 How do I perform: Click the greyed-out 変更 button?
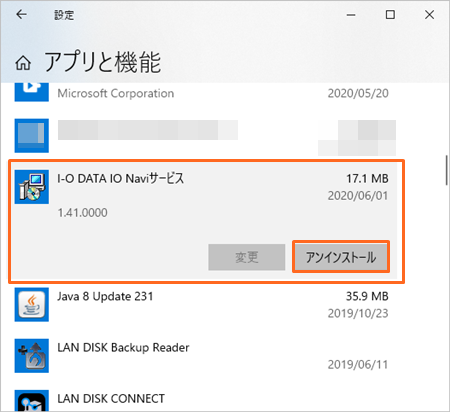coord(247,257)
